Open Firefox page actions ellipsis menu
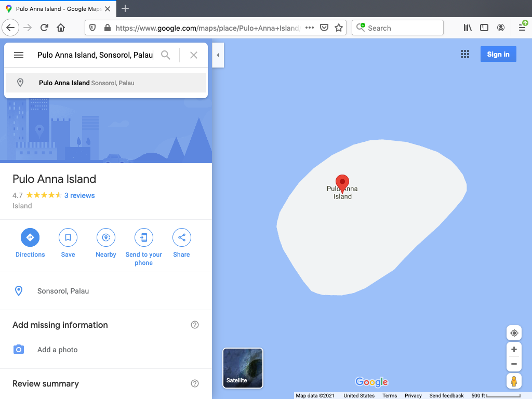532x399 pixels. click(x=310, y=28)
